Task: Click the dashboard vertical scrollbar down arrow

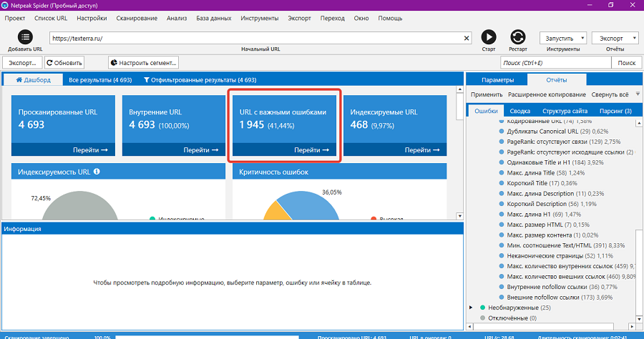Action: (459, 216)
